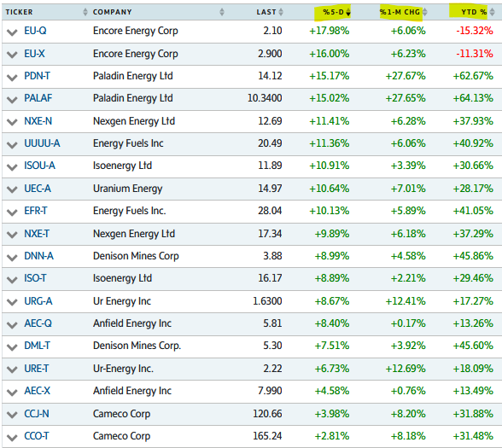
Task: Open the PALAF ticker link
Action: click(38, 98)
